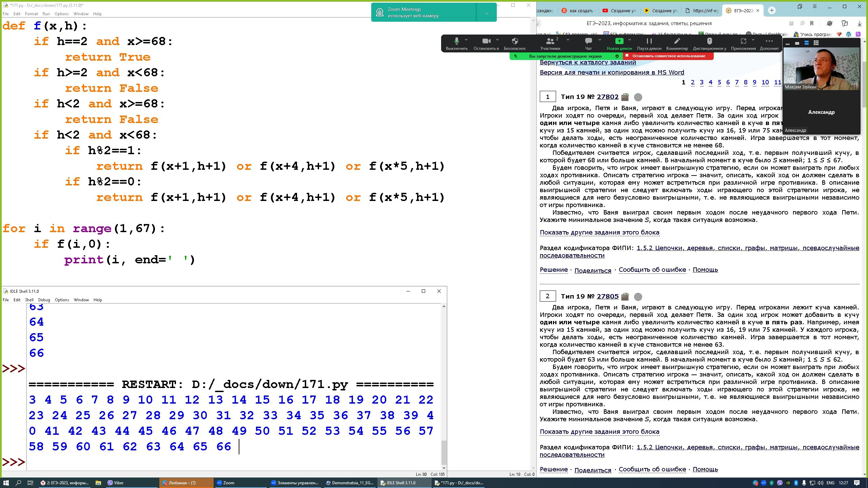Toggle gray circle next to task 27802
The height and width of the screenshot is (488, 868).
pos(638,97)
